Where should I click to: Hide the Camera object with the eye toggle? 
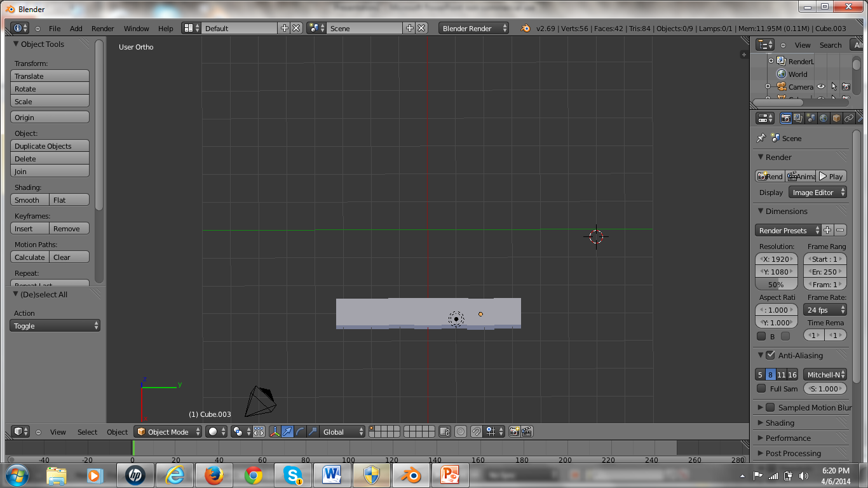click(820, 86)
